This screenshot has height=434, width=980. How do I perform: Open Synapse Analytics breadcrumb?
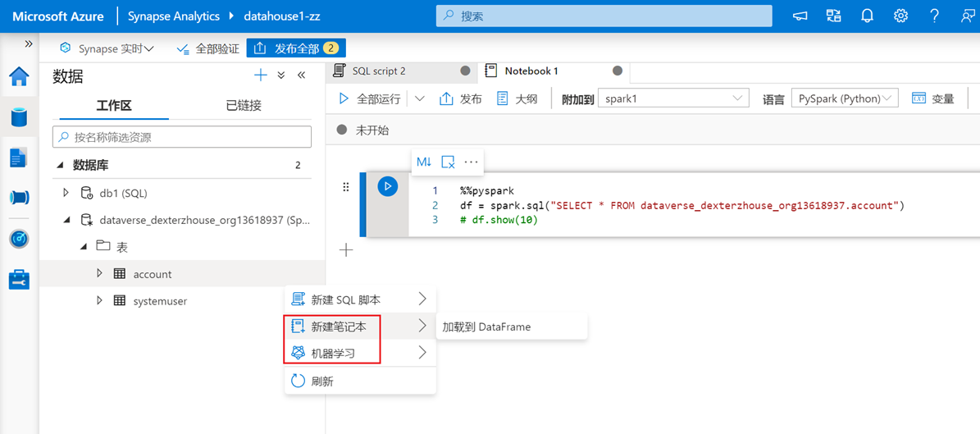click(174, 16)
